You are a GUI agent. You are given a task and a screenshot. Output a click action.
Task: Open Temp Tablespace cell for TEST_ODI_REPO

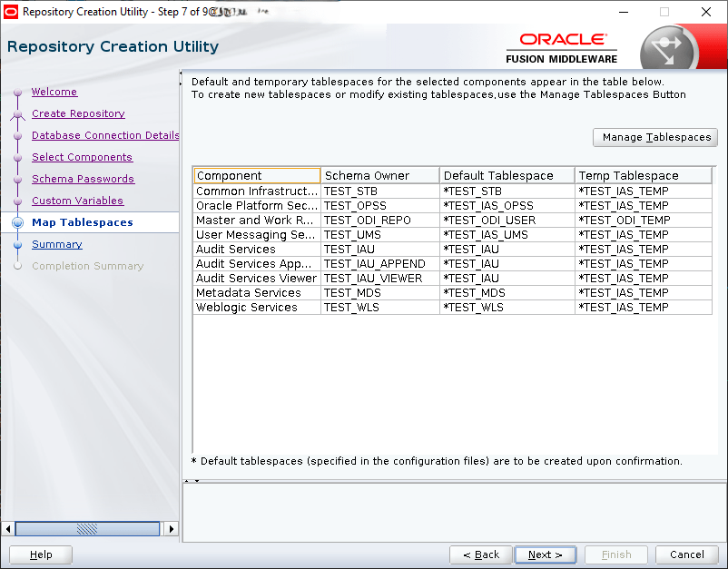click(x=643, y=221)
